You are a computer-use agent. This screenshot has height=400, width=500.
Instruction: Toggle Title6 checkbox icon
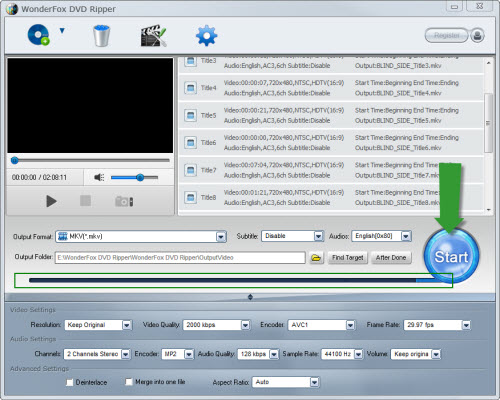pos(191,143)
